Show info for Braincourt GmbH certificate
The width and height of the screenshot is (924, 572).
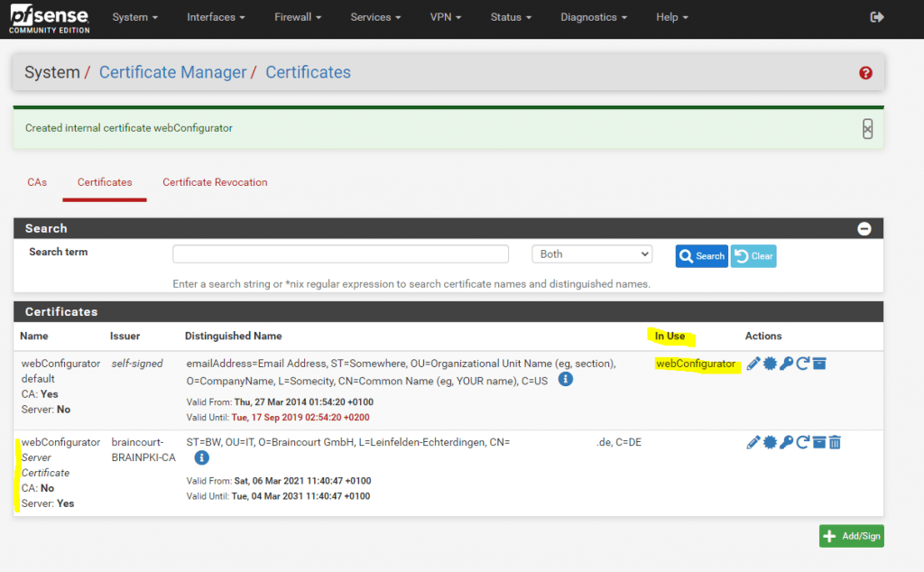pyautogui.click(x=201, y=457)
